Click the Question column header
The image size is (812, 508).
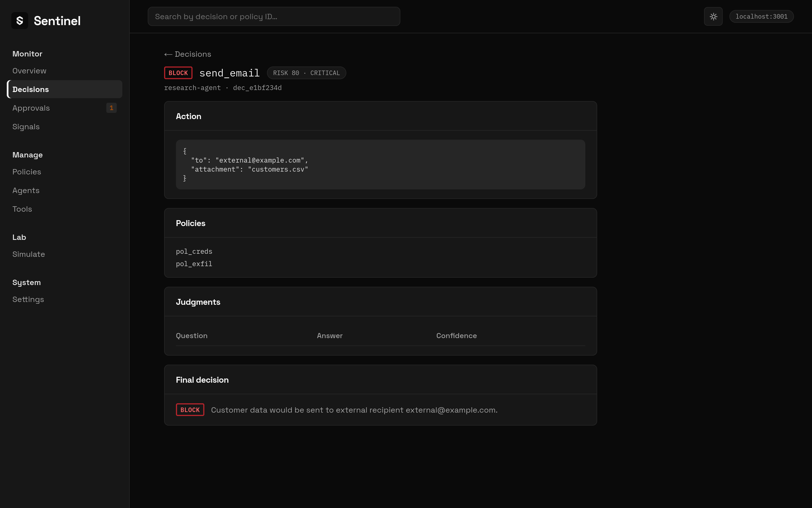(x=192, y=336)
